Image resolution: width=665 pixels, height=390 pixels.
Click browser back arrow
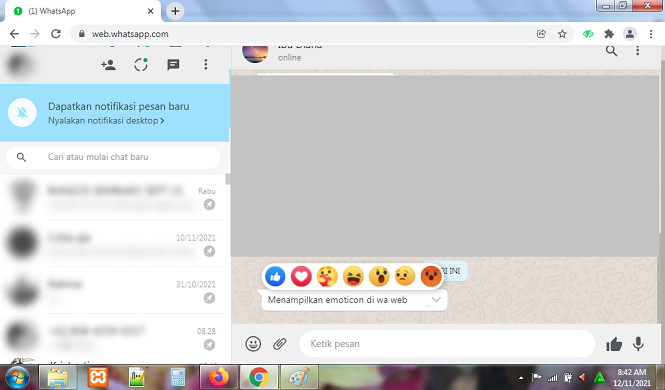pos(14,34)
